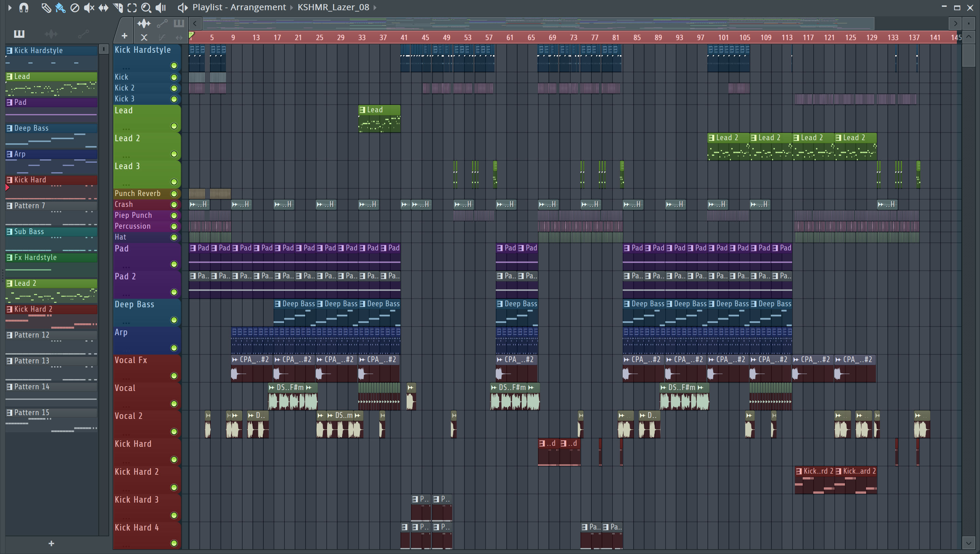Select the Mute tool

pyautogui.click(x=88, y=7)
